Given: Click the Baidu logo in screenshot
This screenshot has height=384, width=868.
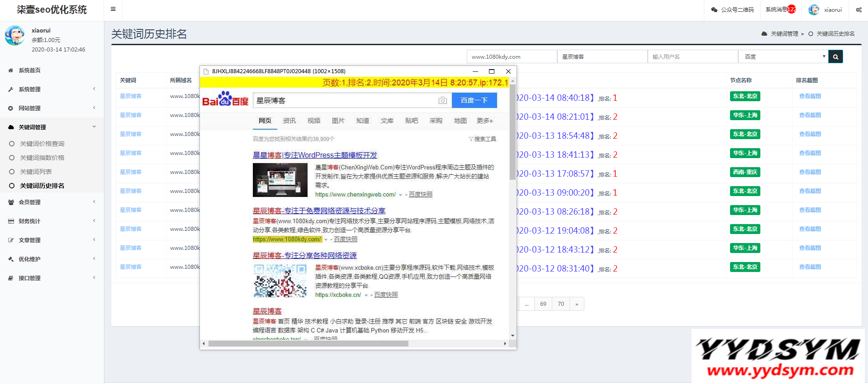Looking at the screenshot, I should point(225,99).
